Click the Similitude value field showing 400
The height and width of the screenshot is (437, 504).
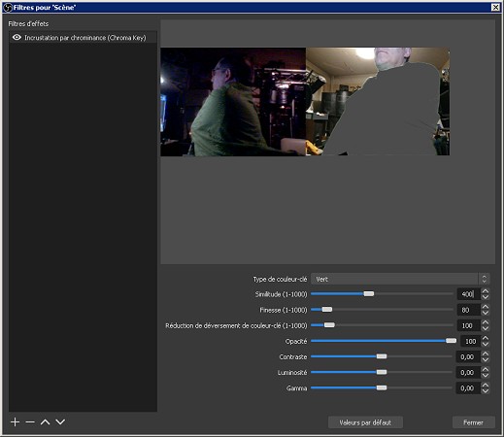[x=469, y=294]
